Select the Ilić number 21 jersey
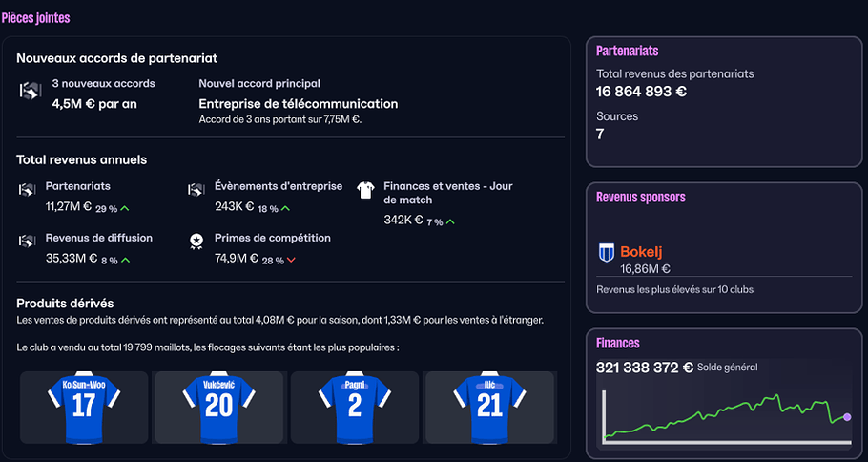Screen dimensions: 868x462 tap(489, 408)
